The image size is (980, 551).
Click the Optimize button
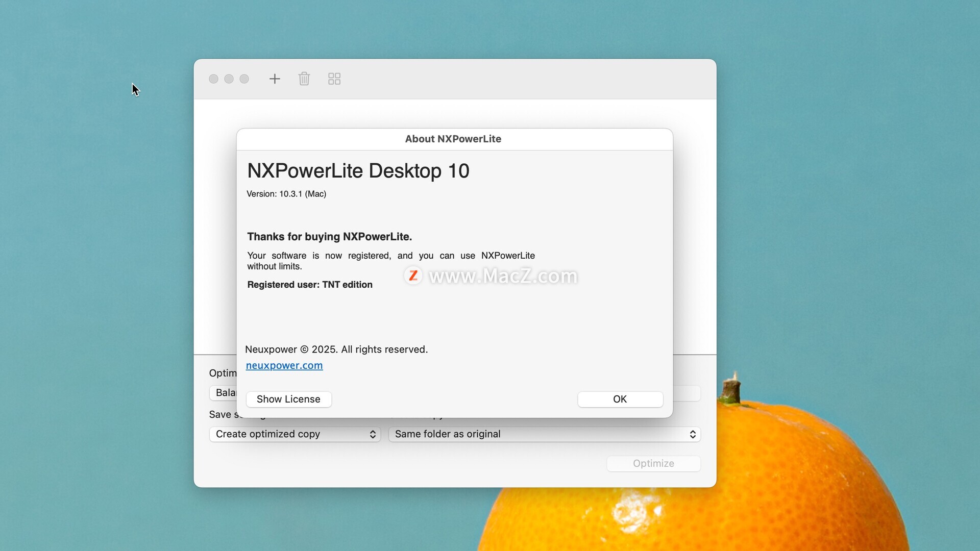[x=653, y=463]
